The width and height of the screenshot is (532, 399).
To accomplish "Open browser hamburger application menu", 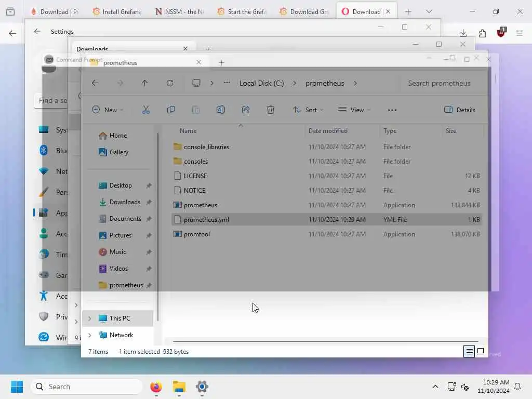I will [x=520, y=33].
